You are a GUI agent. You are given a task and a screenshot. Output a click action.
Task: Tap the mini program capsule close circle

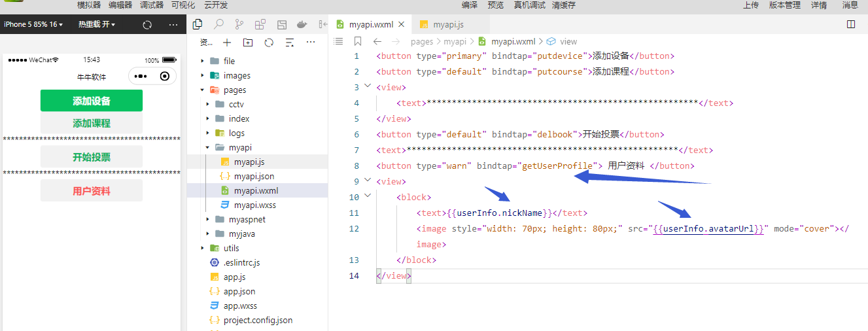point(164,76)
